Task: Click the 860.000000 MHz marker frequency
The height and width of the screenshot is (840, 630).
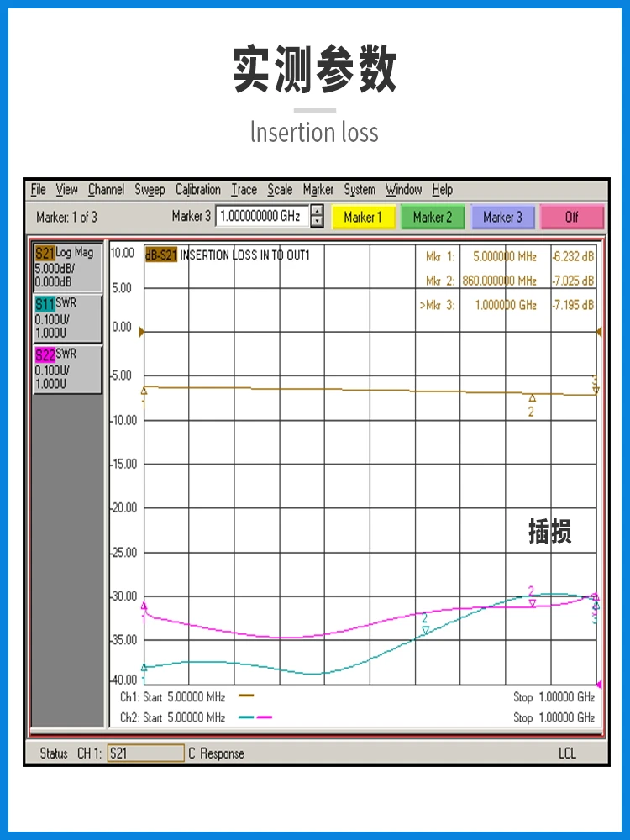Action: point(499,281)
